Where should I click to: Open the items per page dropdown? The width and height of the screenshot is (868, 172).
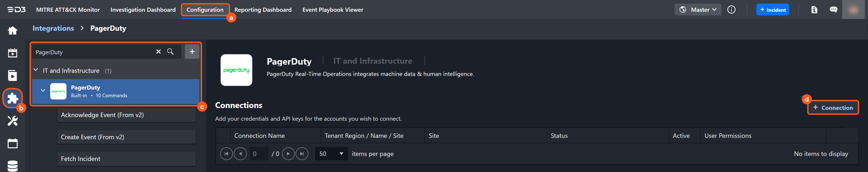[x=331, y=154]
